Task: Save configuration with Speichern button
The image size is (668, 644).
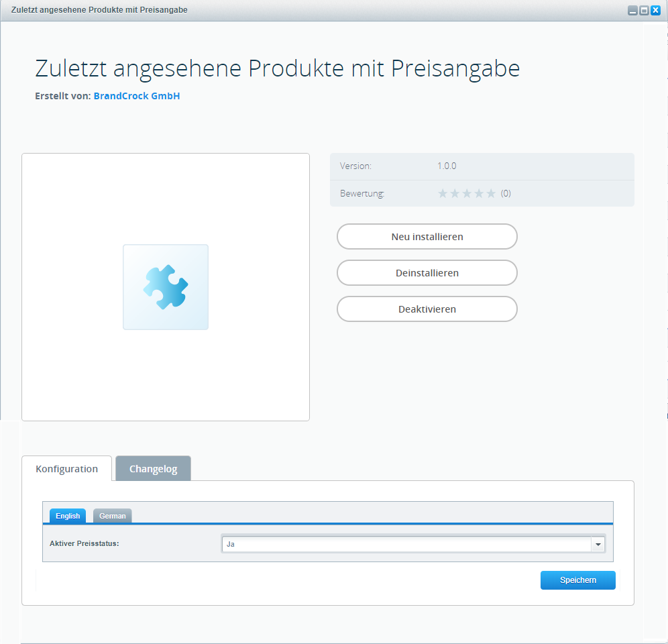Action: [578, 580]
